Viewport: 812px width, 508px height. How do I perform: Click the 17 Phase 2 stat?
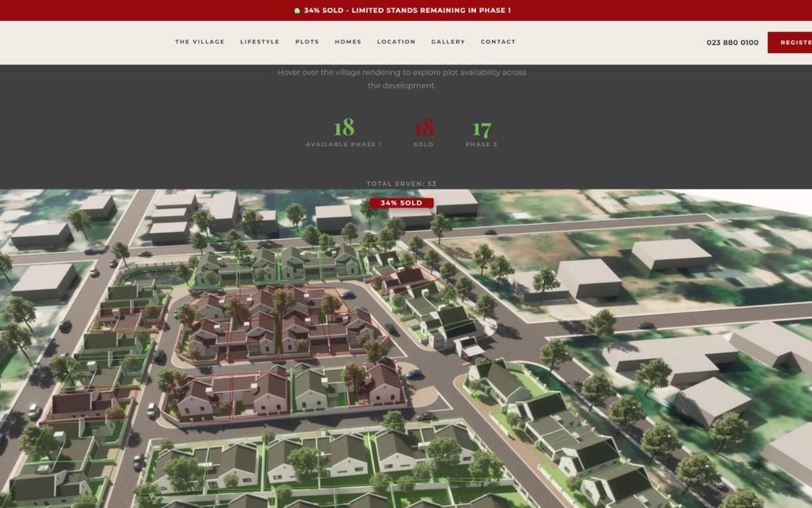[x=482, y=133]
